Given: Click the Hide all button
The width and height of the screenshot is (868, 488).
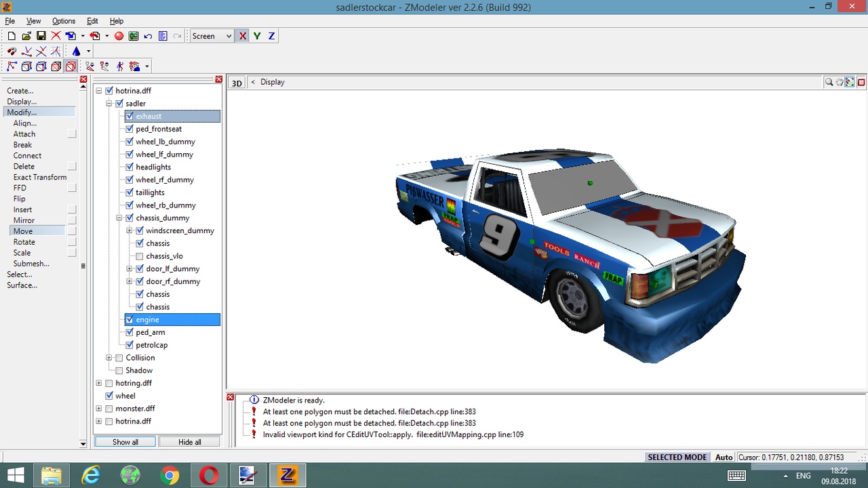Looking at the screenshot, I should tap(189, 442).
